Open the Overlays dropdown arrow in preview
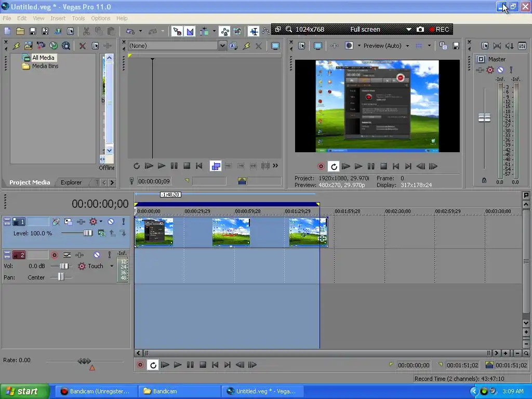The image size is (532, 399). click(429, 46)
